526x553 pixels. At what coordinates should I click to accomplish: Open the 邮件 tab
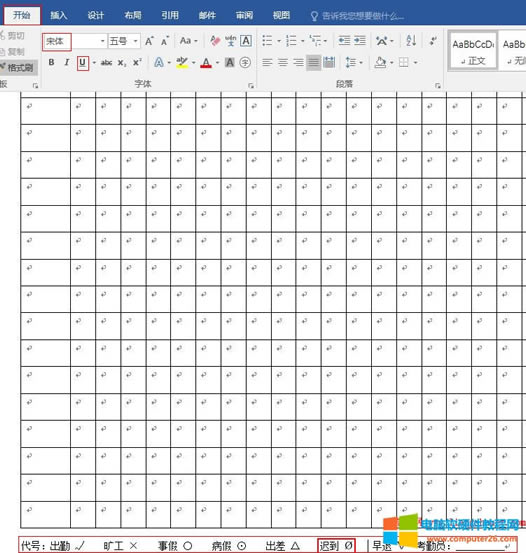coord(207,15)
